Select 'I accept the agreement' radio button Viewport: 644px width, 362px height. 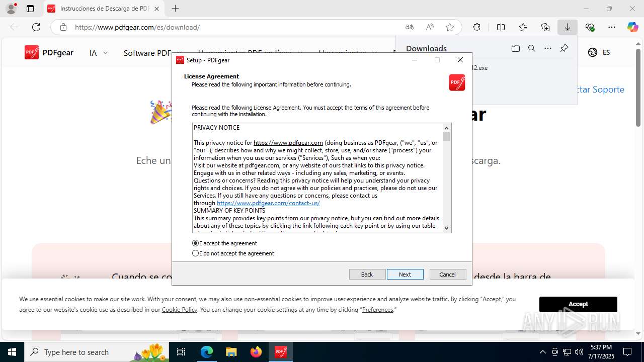pos(196,243)
